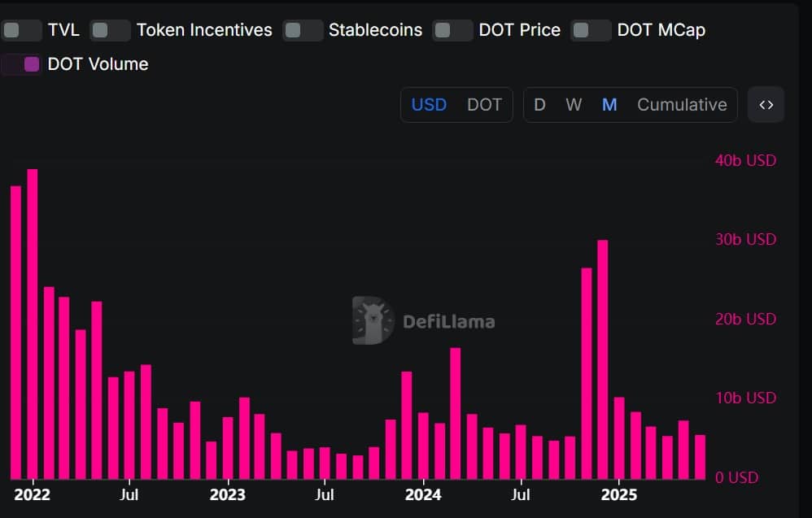Select the daily D interval
The image size is (812, 518).
pos(539,104)
